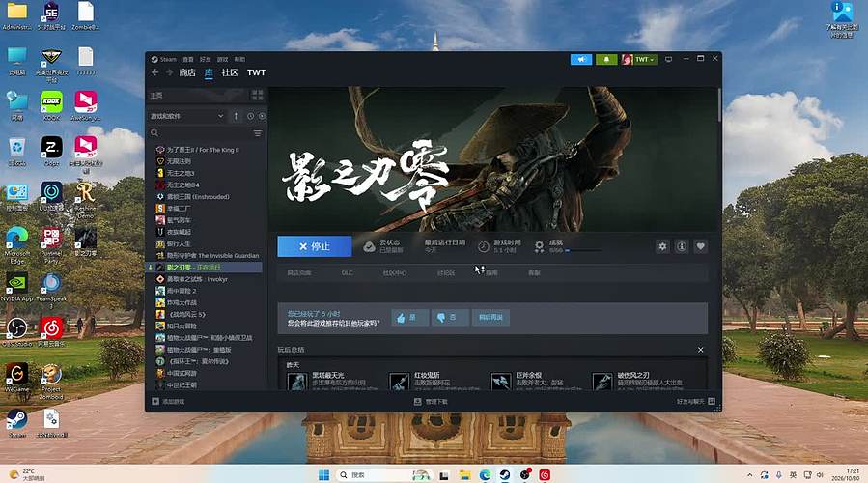Select 幸福工厂 in the game list
The height and width of the screenshot is (483, 868).
click(179, 209)
